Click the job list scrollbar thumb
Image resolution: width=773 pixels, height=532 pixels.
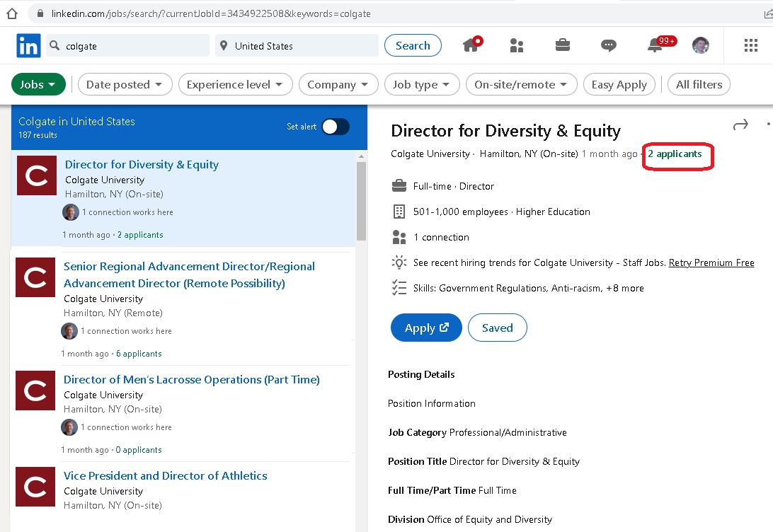(361, 201)
